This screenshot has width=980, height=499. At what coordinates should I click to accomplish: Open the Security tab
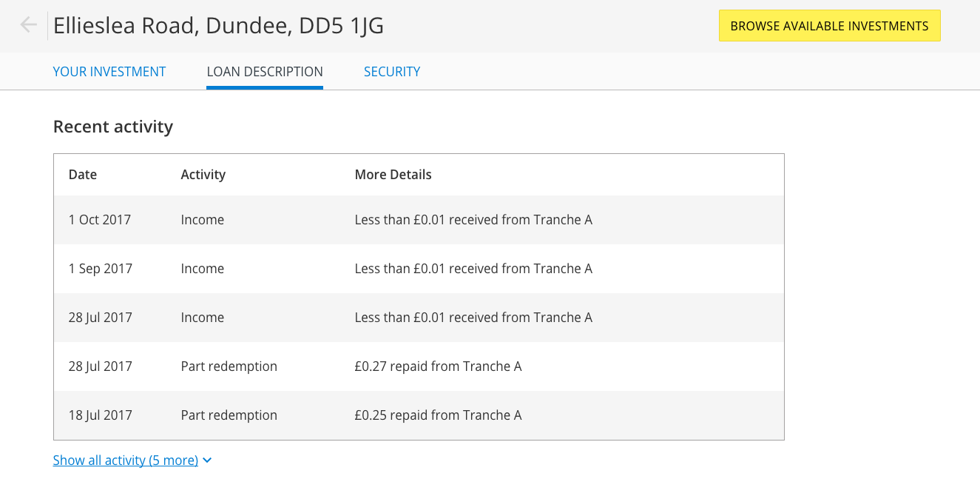[x=392, y=72]
